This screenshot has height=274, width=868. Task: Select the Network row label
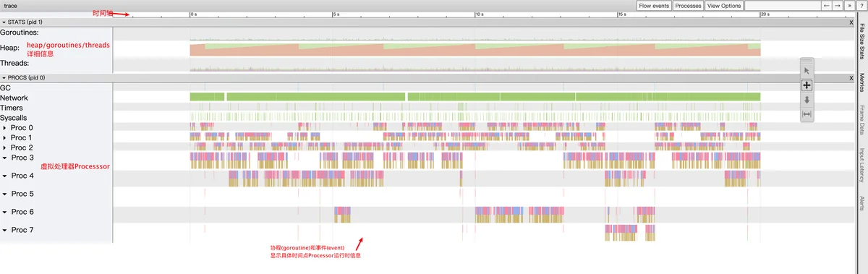coord(14,98)
